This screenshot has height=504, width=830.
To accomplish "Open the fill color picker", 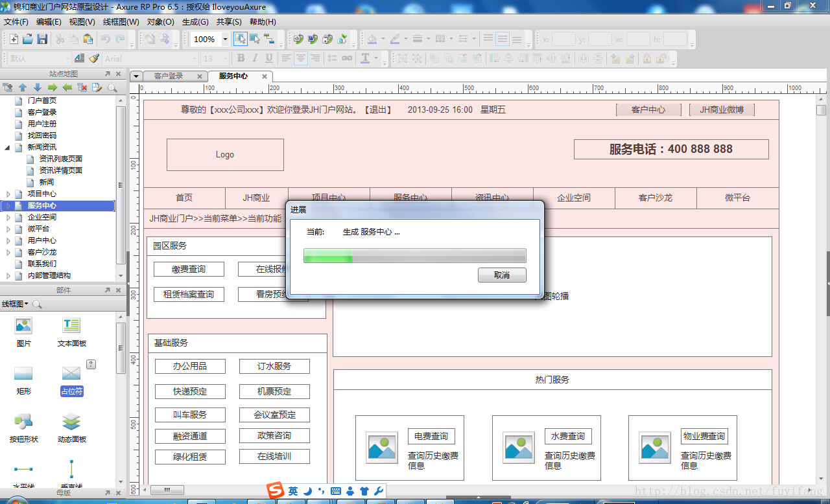I will point(372,39).
